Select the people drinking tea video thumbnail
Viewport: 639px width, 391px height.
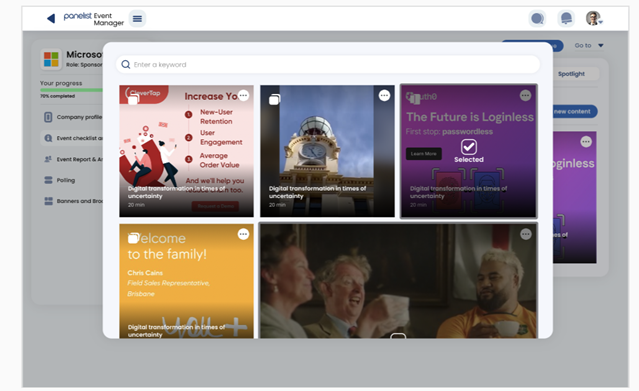pyautogui.click(x=399, y=281)
